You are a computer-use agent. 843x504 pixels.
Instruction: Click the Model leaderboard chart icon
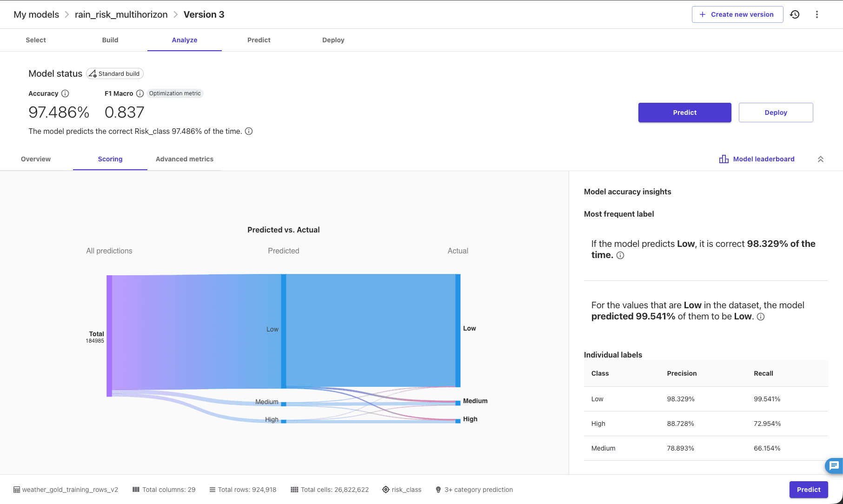(724, 159)
